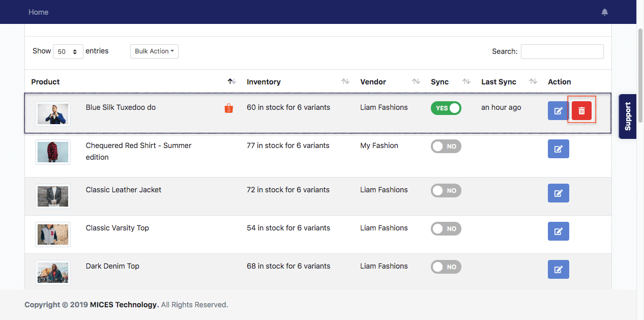Screen dimensions: 644x320
Task: Click the Shopee icon on Blue Silk Tuxedoo
Action: 228,108
